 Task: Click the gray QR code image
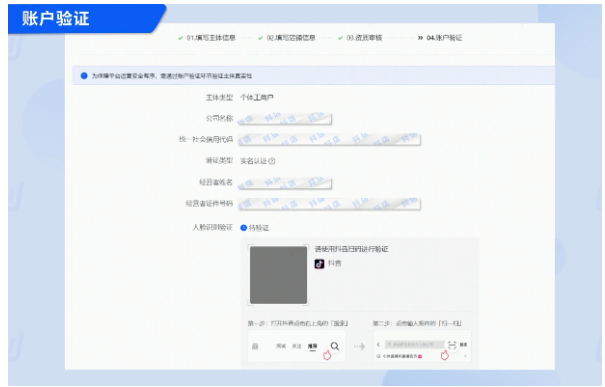pos(279,275)
